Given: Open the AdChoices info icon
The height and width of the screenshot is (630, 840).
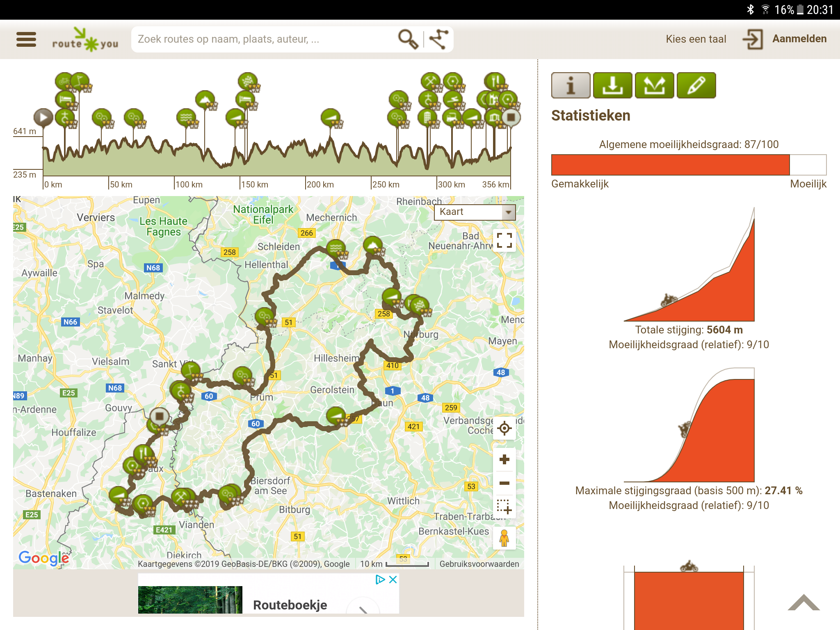Looking at the screenshot, I should coord(380,580).
